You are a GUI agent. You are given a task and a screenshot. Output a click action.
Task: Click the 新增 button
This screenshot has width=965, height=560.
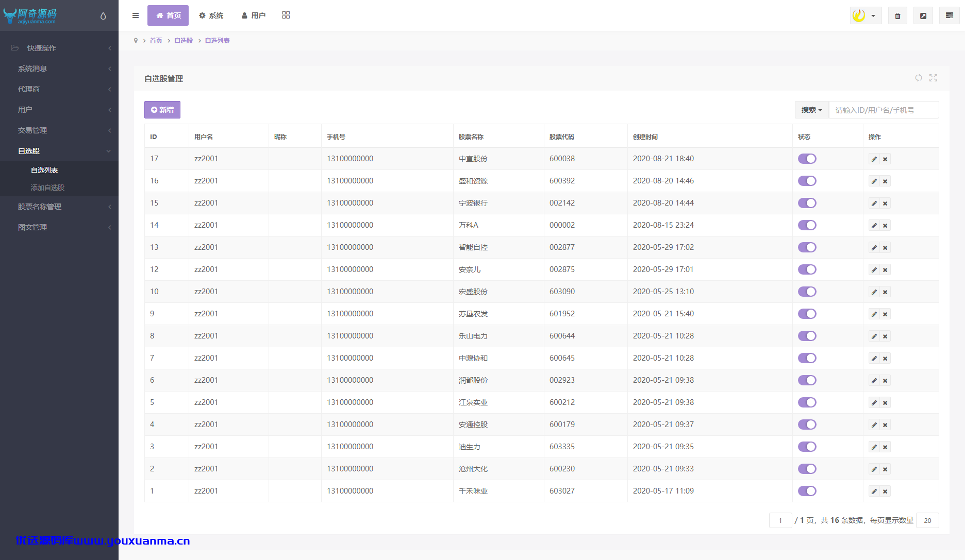(x=162, y=110)
